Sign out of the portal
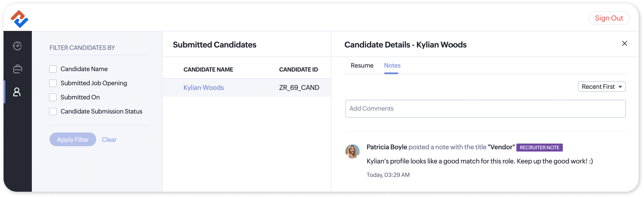Image resolution: width=644 pixels, height=197 pixels. (609, 18)
